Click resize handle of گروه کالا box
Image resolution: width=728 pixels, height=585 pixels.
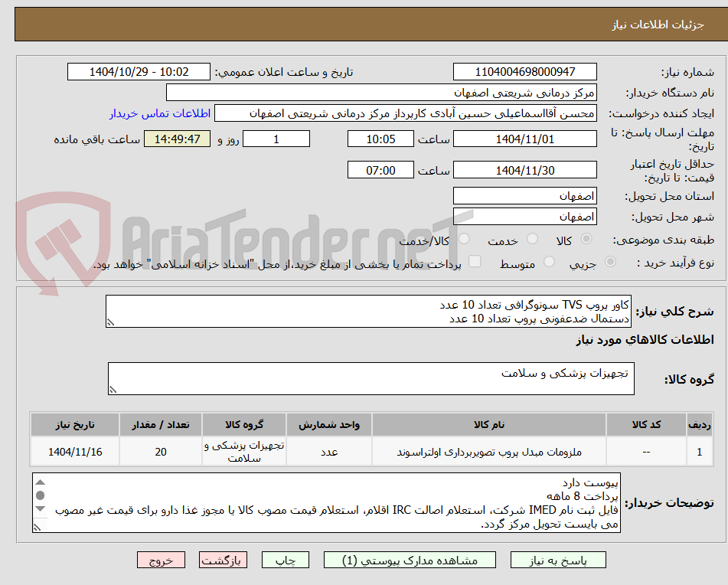point(113,390)
